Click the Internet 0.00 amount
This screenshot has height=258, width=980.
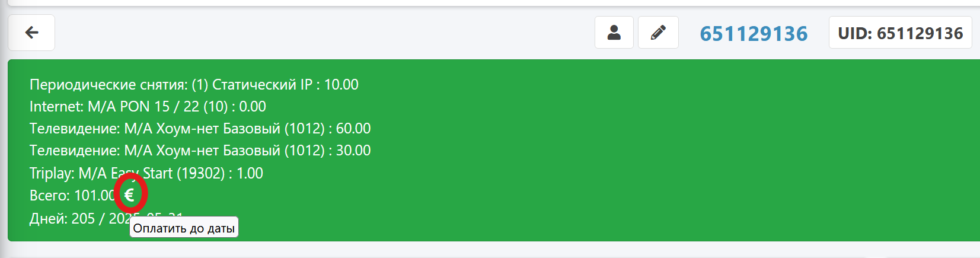click(x=253, y=106)
